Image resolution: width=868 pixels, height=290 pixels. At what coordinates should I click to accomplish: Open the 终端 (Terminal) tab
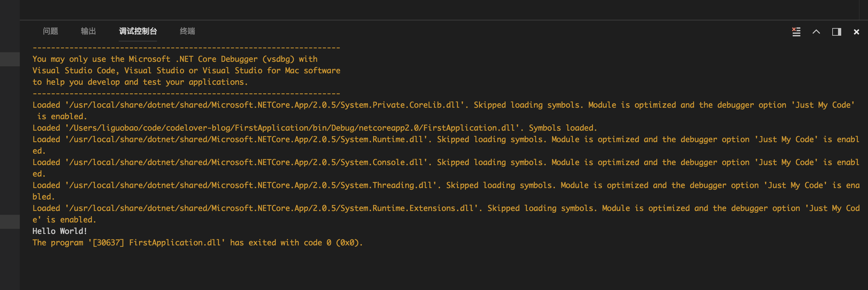click(x=187, y=31)
